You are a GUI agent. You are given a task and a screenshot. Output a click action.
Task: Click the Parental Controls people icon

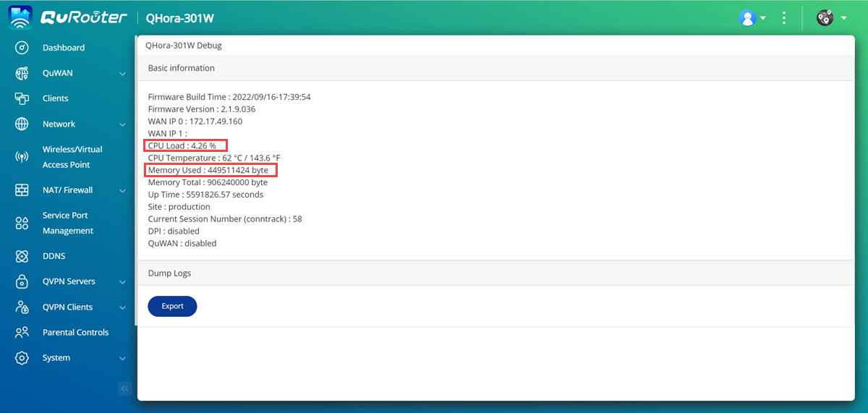click(22, 333)
